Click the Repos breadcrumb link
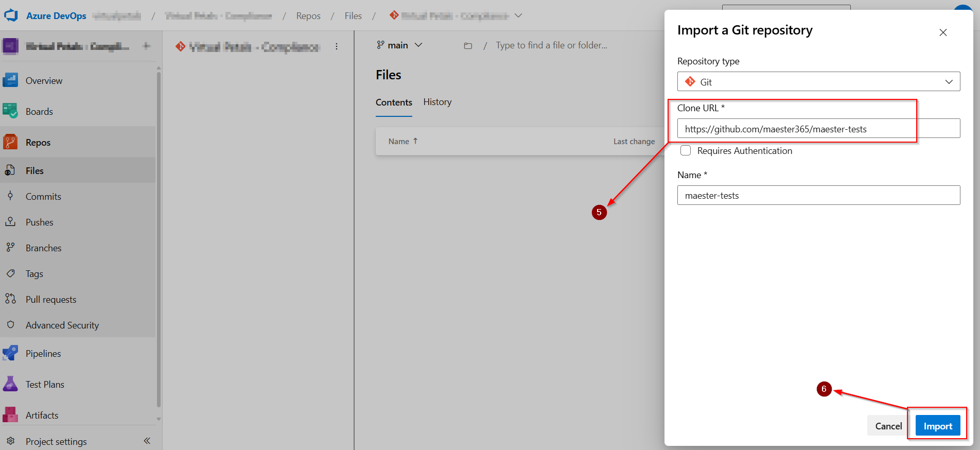The image size is (980, 450). tap(308, 16)
